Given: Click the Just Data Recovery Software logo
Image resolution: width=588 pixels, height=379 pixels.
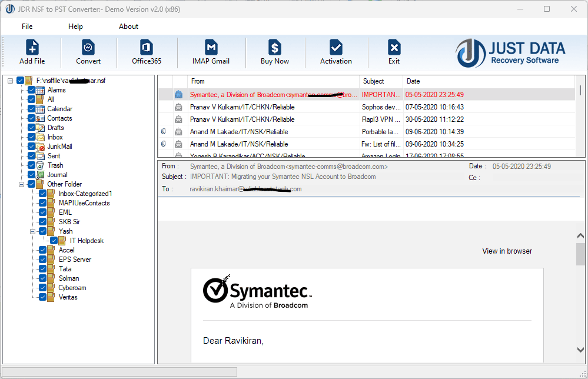Looking at the screenshot, I should pos(510,52).
